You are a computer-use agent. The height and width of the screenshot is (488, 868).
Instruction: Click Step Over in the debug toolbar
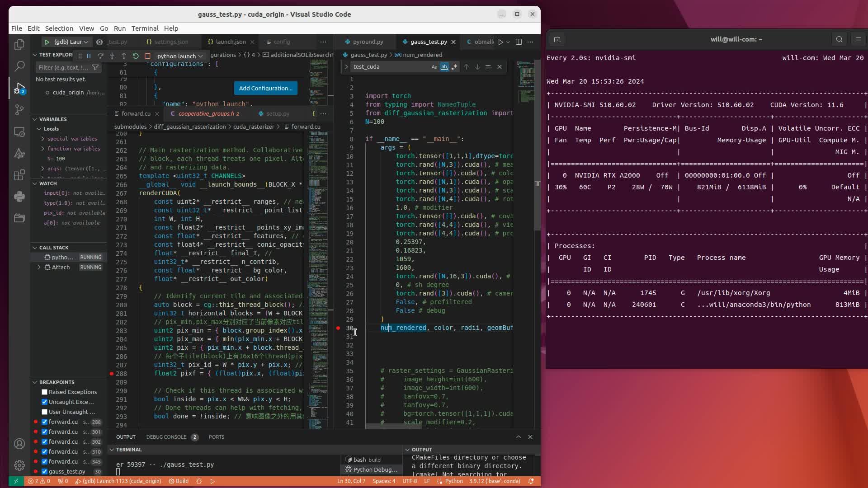coord(100,56)
